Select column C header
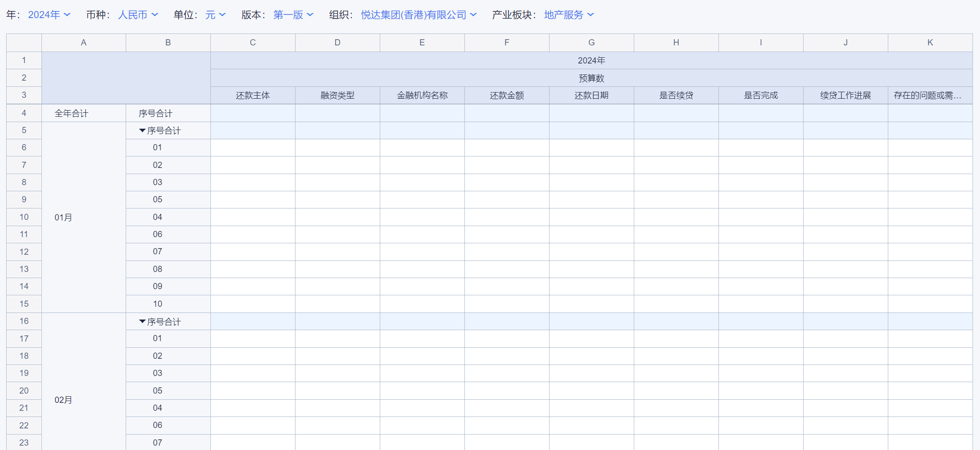The image size is (980, 450). point(253,43)
